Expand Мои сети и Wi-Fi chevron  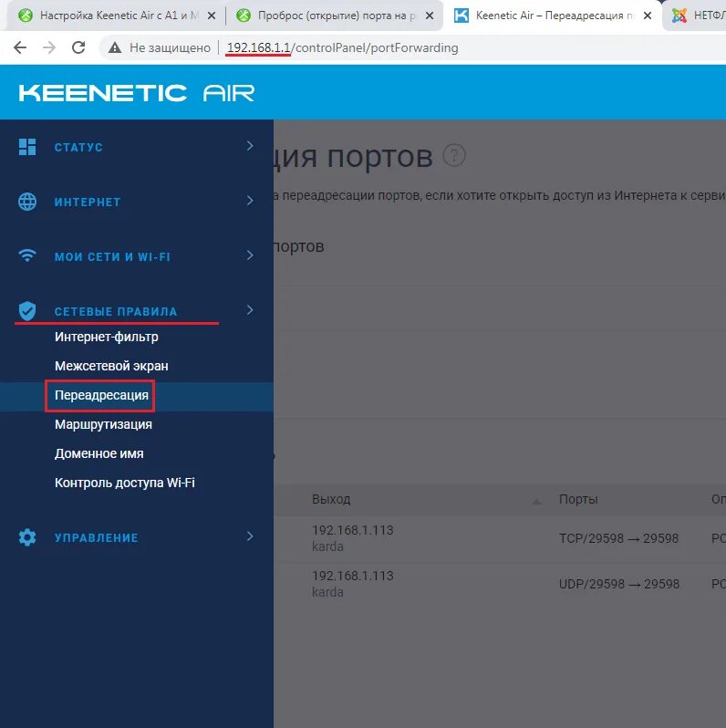point(250,255)
